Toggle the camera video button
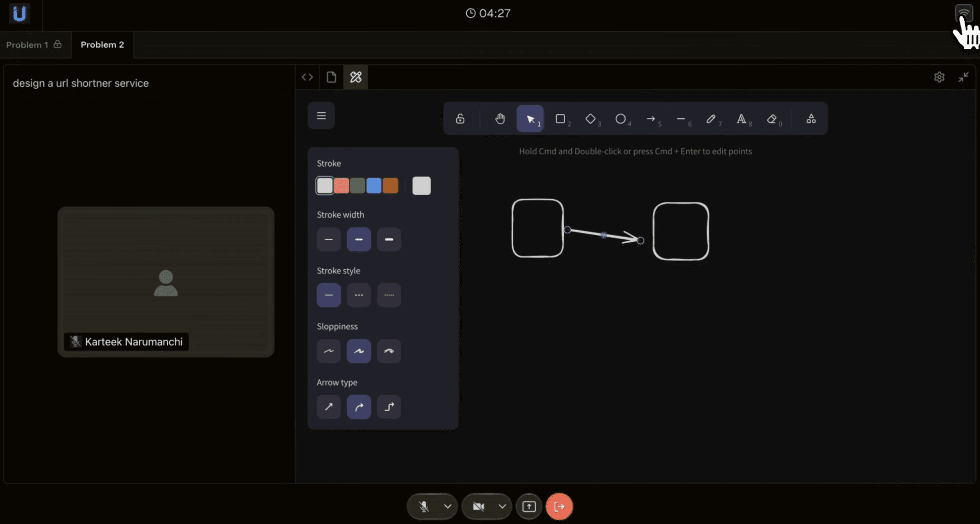The width and height of the screenshot is (980, 524). click(478, 507)
